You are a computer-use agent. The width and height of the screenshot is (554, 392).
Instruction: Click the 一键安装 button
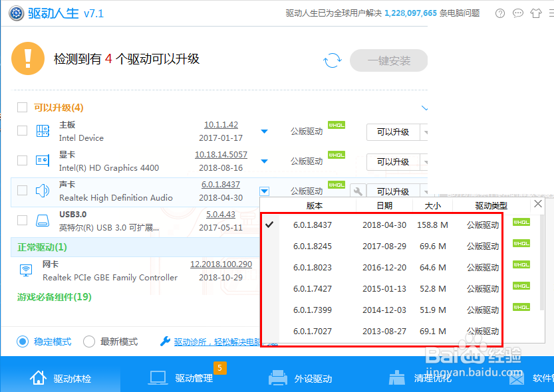tap(388, 60)
